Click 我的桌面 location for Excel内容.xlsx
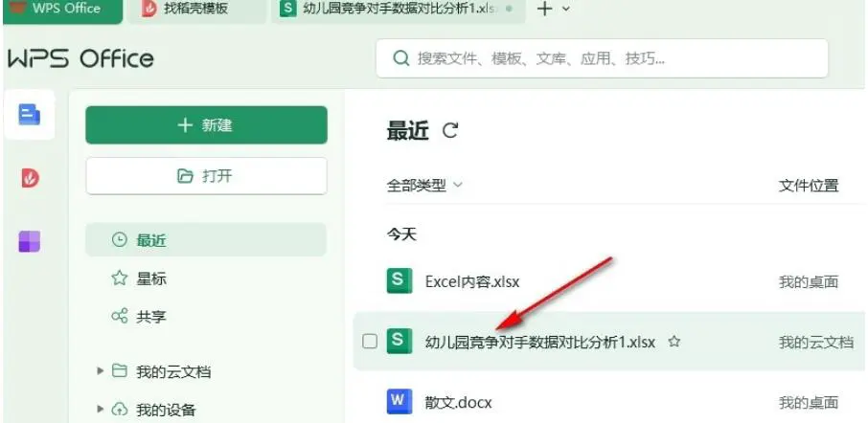This screenshot has width=868, height=423. 809,282
